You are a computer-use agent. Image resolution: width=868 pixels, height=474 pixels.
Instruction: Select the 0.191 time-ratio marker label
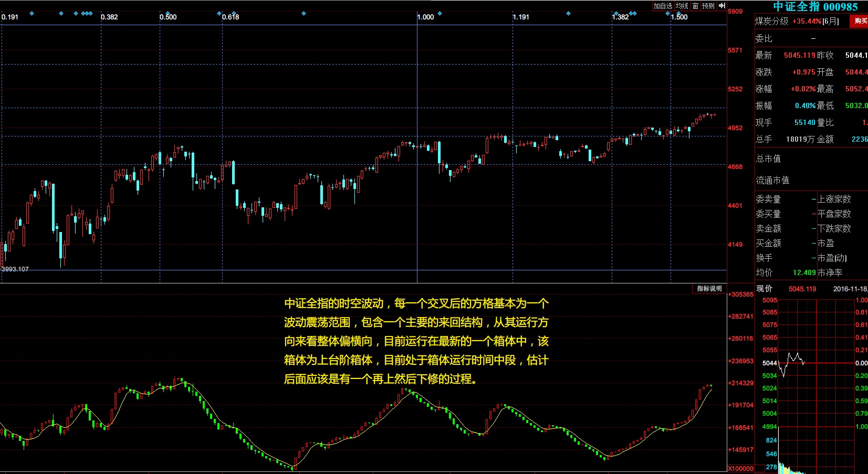[10, 17]
